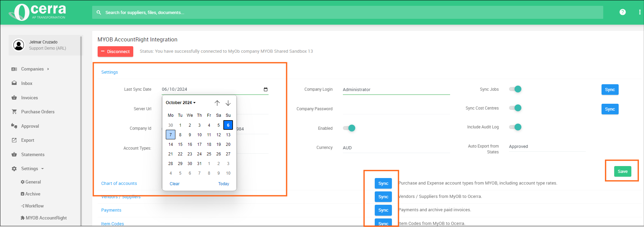644x227 pixels.
Task: Open the Settings section link
Action: (109, 72)
